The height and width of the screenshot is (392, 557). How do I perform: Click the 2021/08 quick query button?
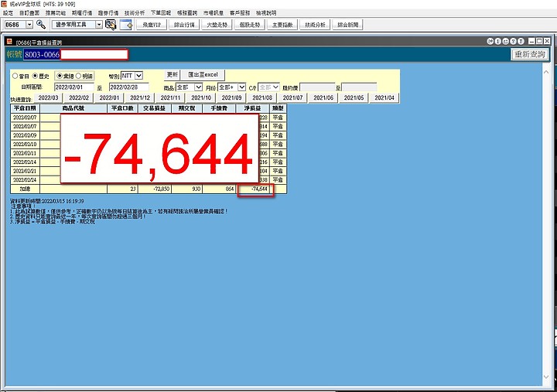262,97
